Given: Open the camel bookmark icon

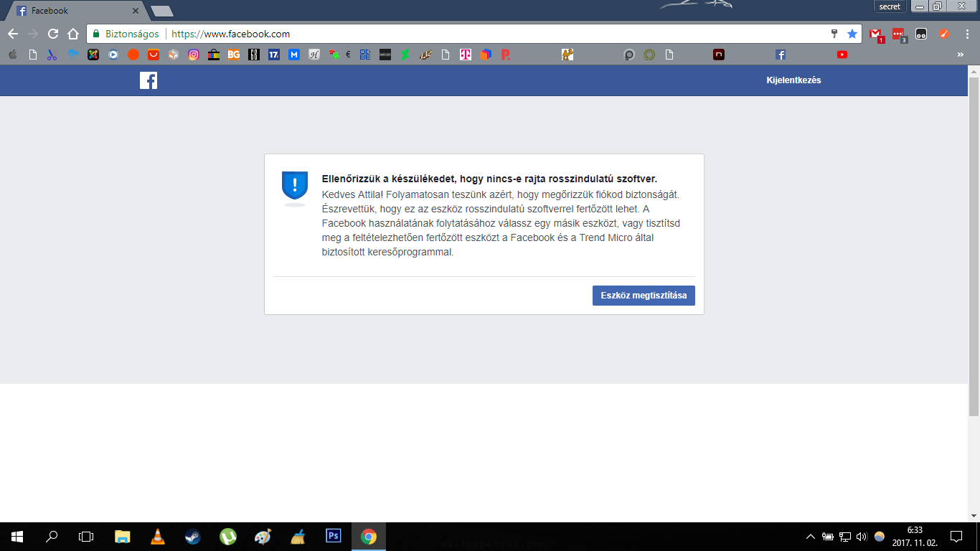Looking at the screenshot, I should pyautogui.click(x=567, y=55).
